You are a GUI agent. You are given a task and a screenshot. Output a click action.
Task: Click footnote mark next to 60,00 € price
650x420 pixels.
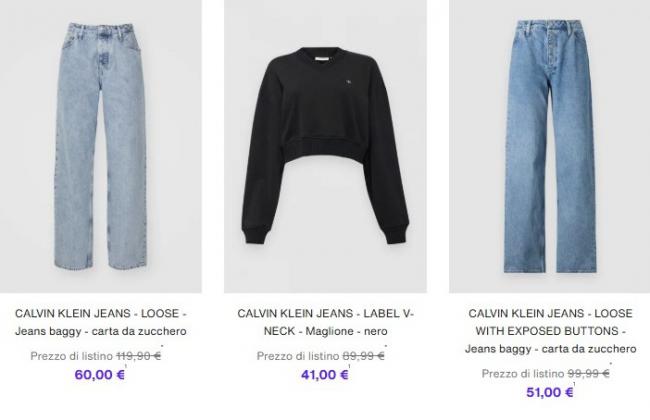[x=126, y=366]
